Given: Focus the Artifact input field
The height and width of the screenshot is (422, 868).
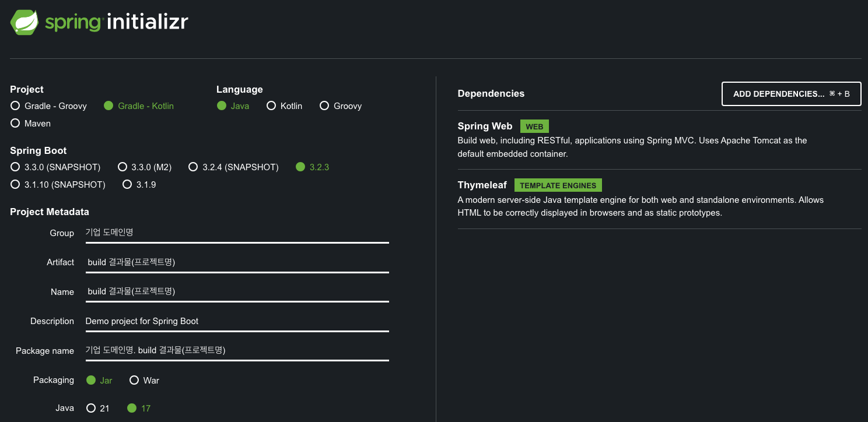Looking at the screenshot, I should [x=237, y=262].
